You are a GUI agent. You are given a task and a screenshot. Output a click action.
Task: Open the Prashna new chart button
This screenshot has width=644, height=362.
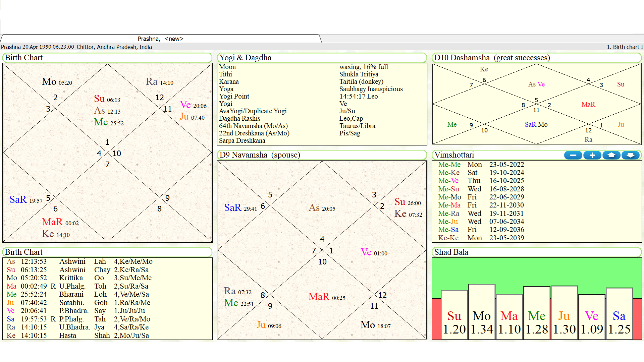point(161,39)
